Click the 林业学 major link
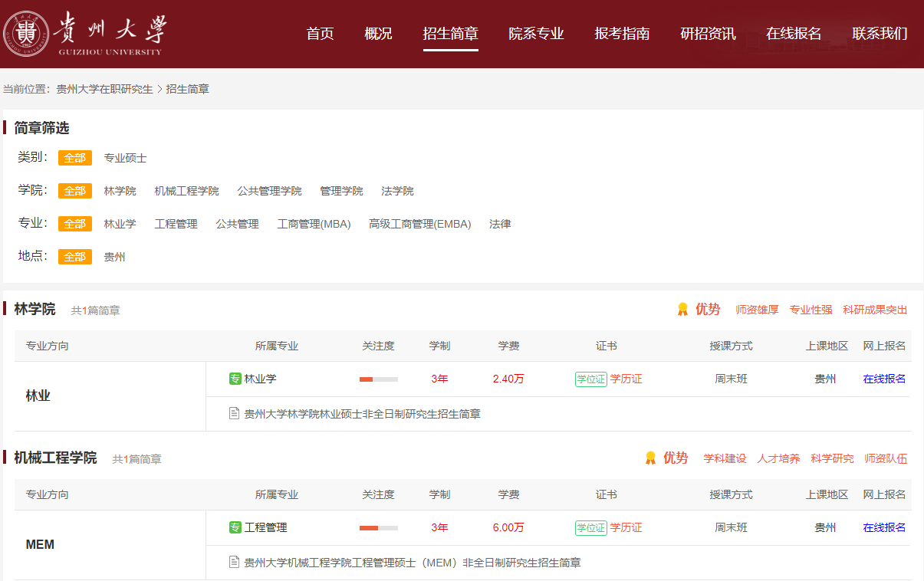Viewport: 924px width, 581px height. 261,379
